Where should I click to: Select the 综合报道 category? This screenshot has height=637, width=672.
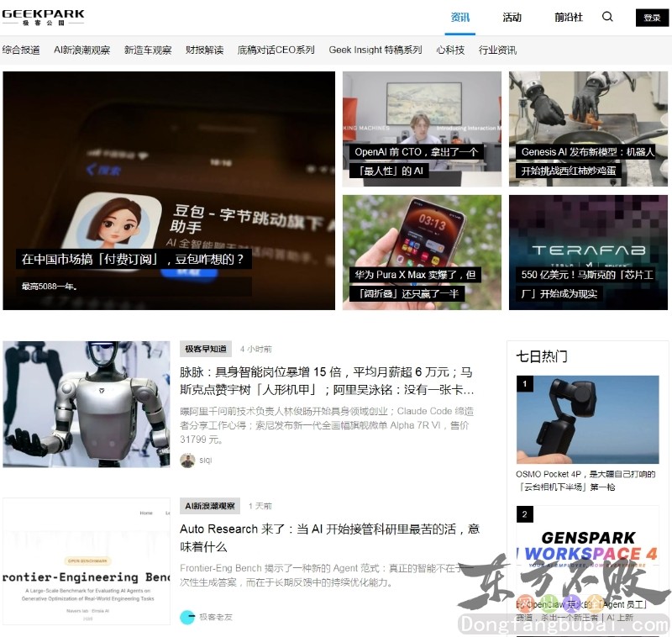click(x=21, y=50)
